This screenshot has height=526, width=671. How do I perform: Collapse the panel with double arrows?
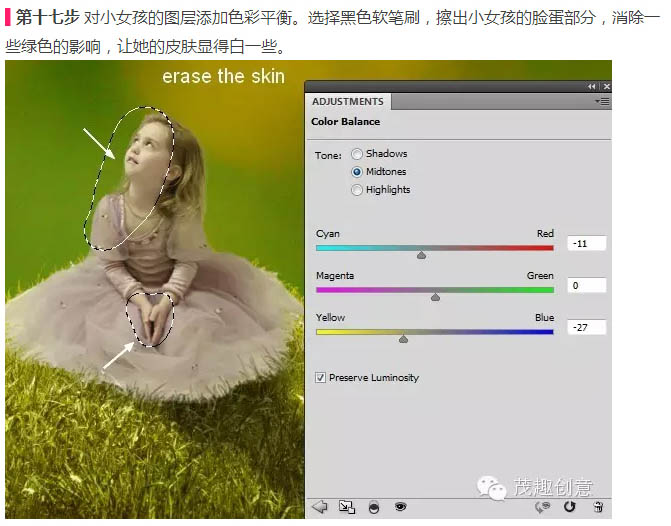point(591,87)
